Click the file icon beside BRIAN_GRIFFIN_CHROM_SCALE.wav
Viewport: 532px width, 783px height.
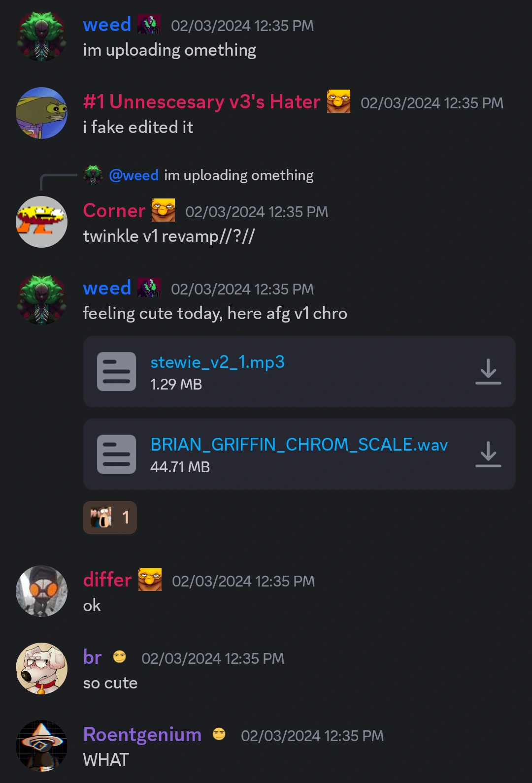click(116, 454)
